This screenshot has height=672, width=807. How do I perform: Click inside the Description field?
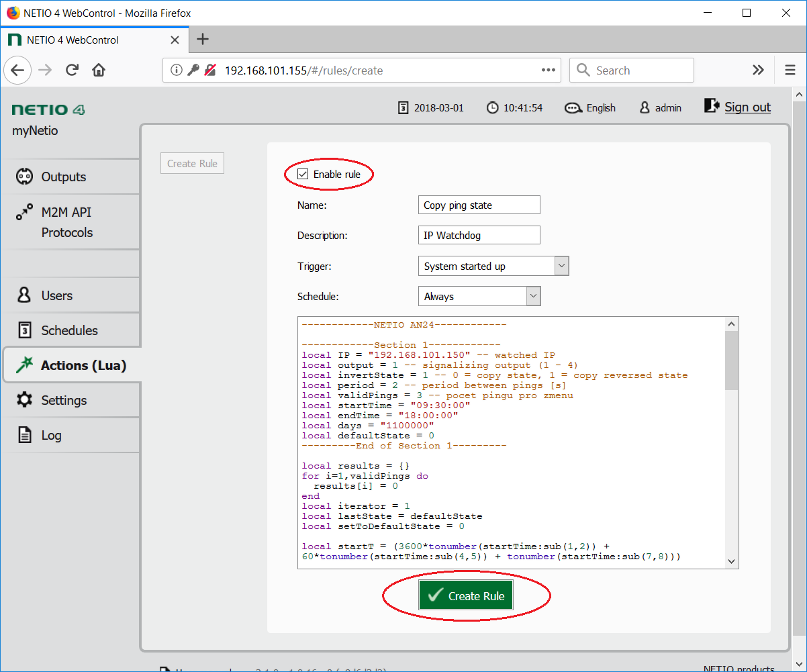(479, 235)
